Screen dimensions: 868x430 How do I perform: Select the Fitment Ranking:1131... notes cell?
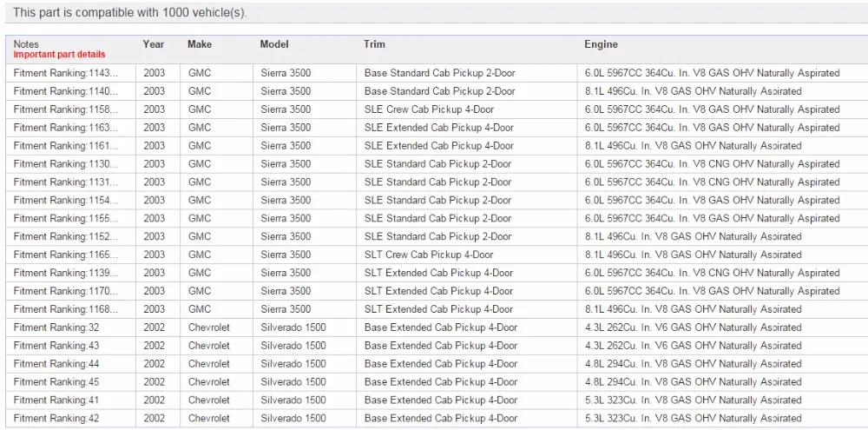tap(71, 182)
